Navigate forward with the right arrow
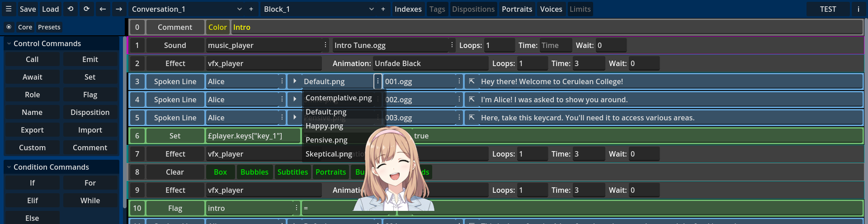This screenshot has width=868, height=224. click(119, 9)
